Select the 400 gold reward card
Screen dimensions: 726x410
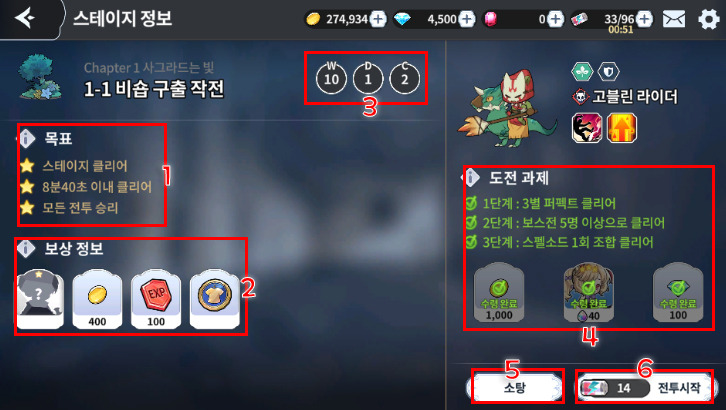pos(97,299)
